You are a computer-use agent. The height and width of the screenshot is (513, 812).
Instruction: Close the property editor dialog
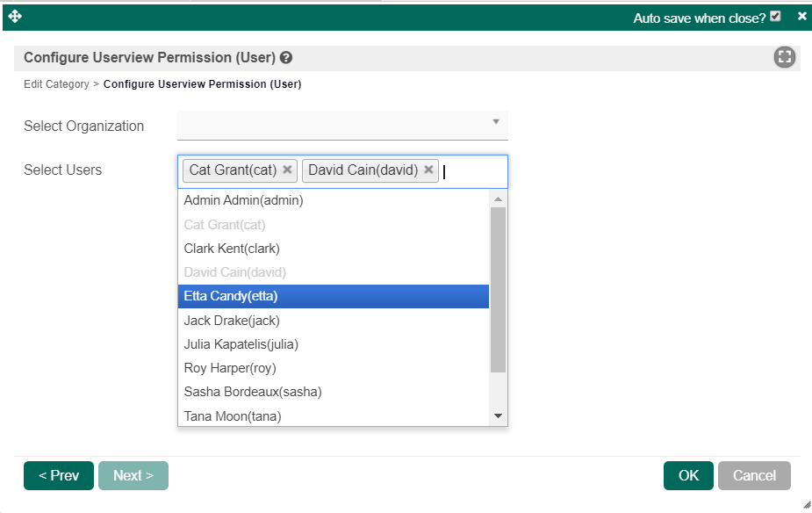801,17
